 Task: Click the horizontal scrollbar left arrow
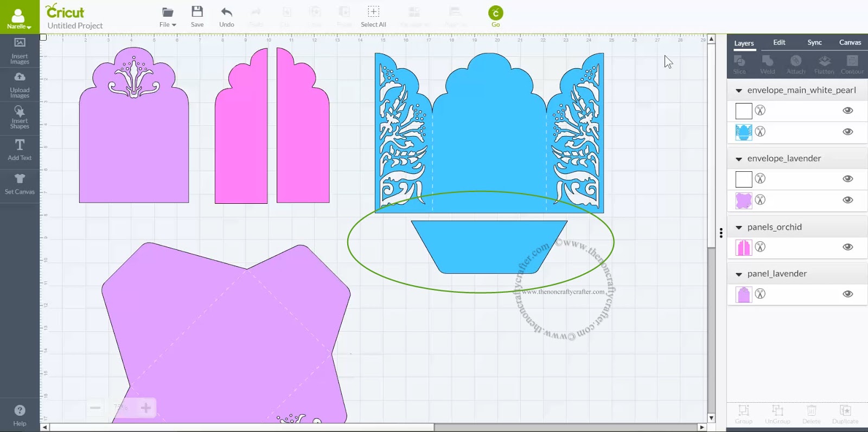tap(44, 427)
